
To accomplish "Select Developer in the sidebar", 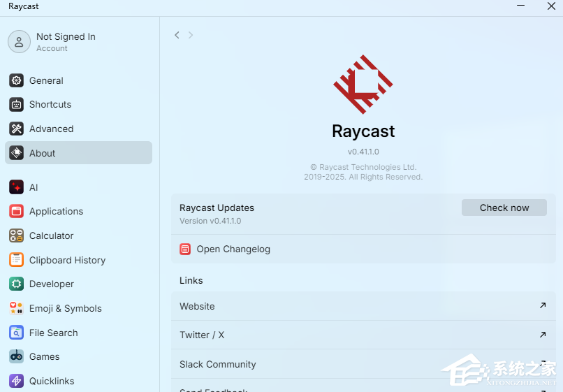I will click(78, 284).
